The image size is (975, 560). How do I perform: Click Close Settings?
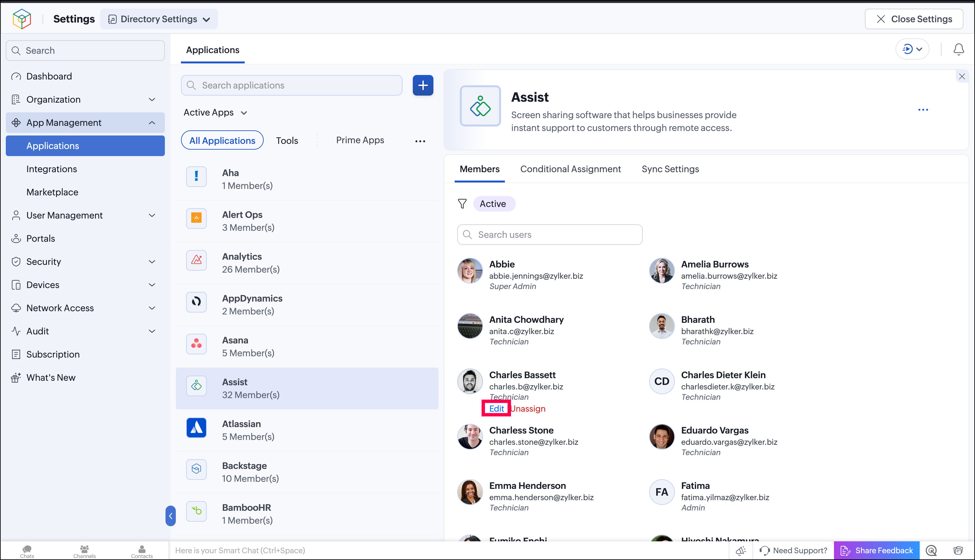coord(914,19)
